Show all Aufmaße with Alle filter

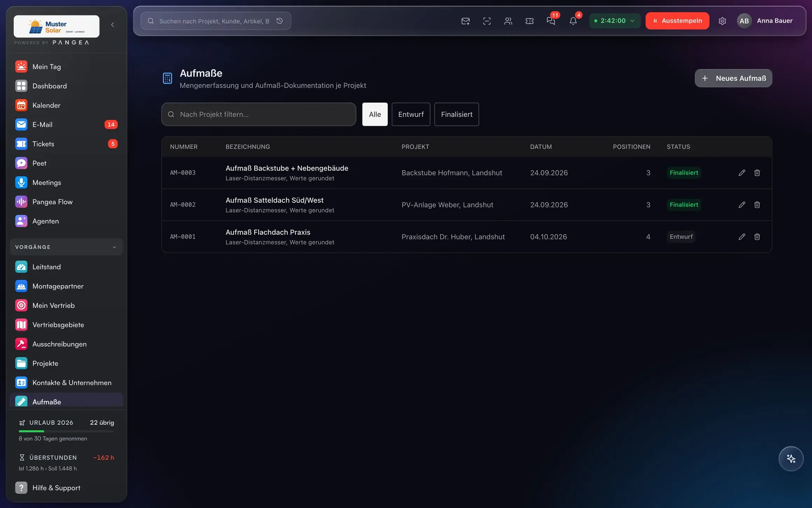[375, 114]
